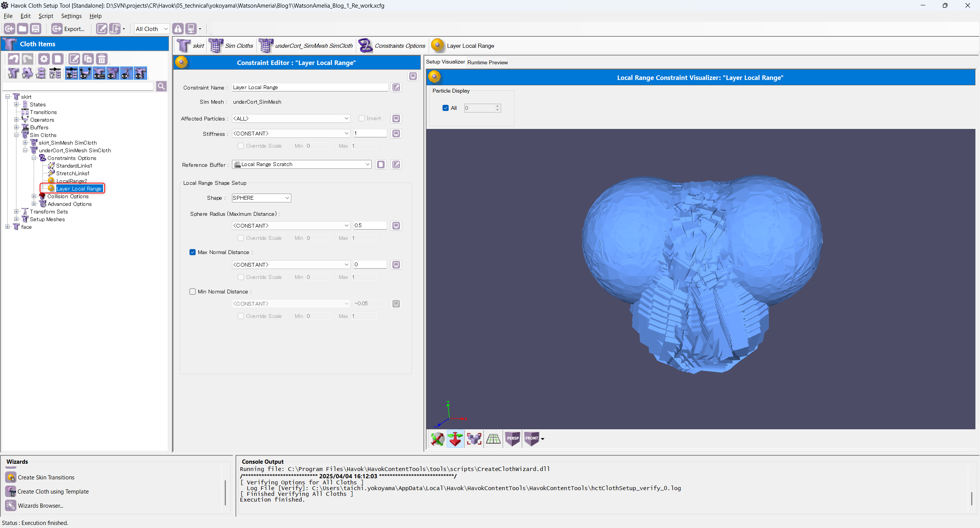Click the gear settings icon in Cloth Items toolbar
The image size is (980, 528).
point(44,59)
